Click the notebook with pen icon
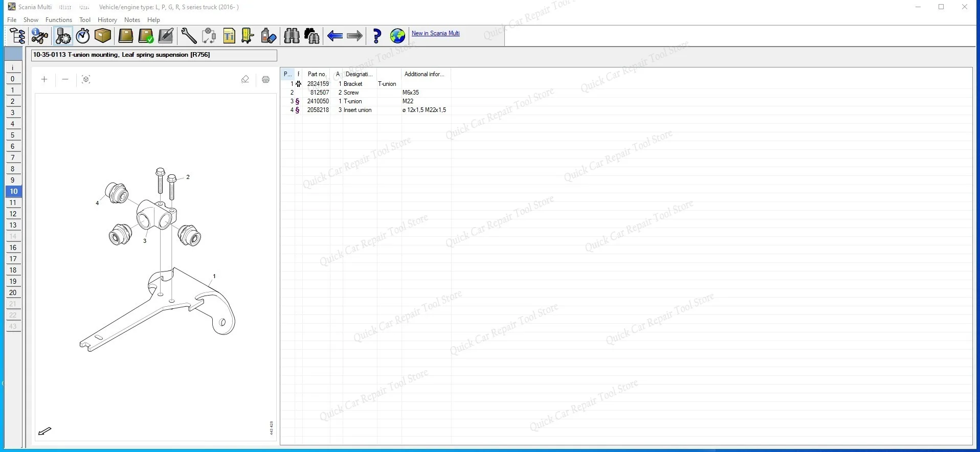The image size is (980, 452). click(166, 36)
